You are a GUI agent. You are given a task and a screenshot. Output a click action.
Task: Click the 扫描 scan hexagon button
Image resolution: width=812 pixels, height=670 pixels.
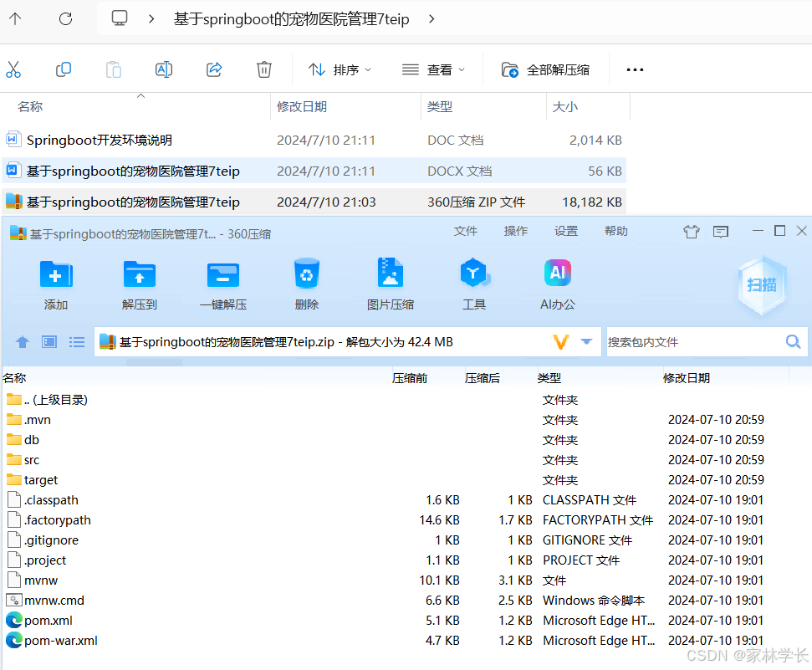(762, 285)
